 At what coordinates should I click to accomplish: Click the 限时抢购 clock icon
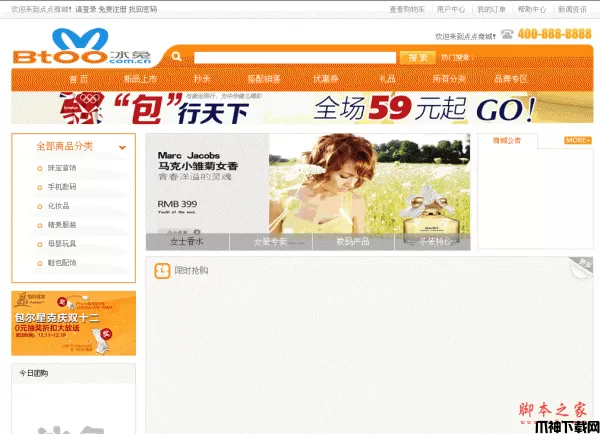[x=162, y=271]
